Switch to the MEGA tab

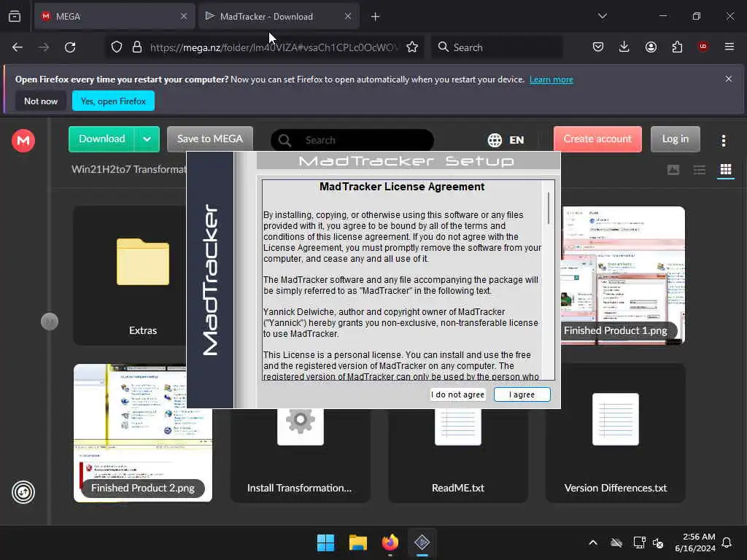coord(115,16)
